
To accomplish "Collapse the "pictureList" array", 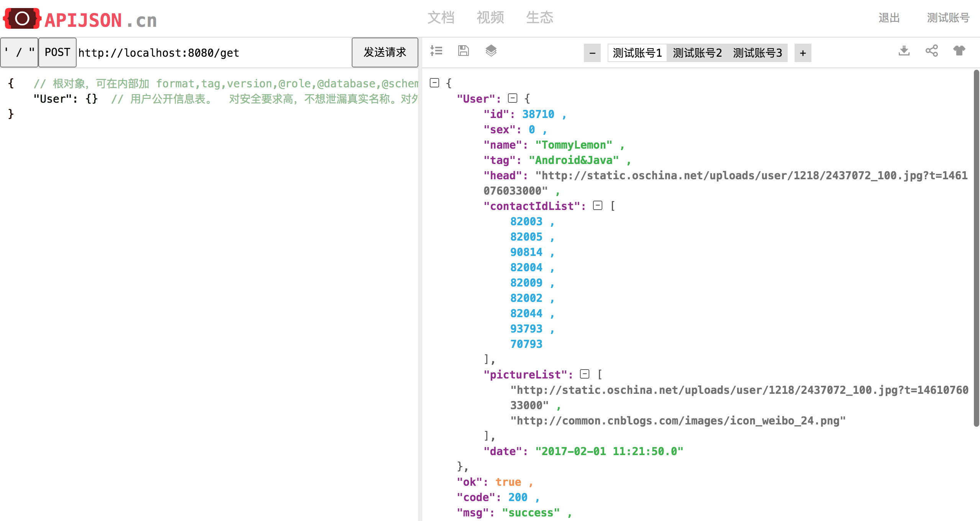I will [x=585, y=374].
